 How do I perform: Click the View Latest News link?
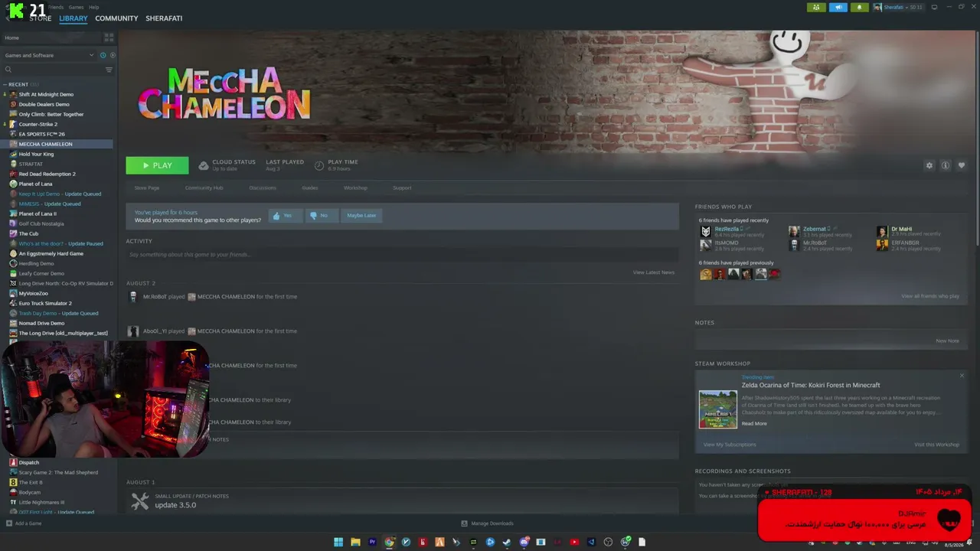click(x=654, y=272)
